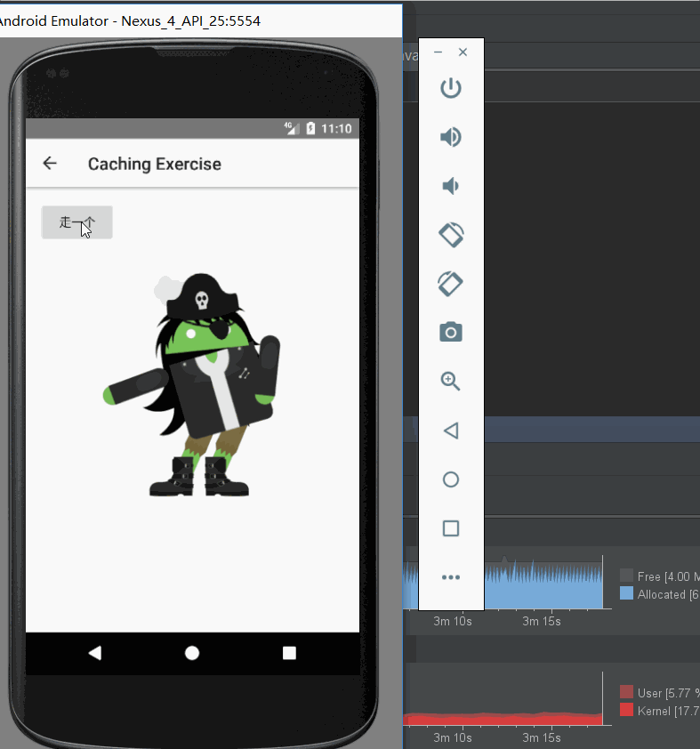Click the 3m 10s marker on CPU timeline

pyautogui.click(x=452, y=737)
